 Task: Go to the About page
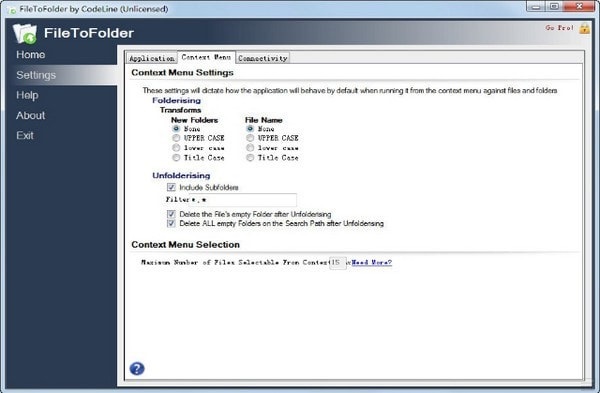[x=31, y=115]
